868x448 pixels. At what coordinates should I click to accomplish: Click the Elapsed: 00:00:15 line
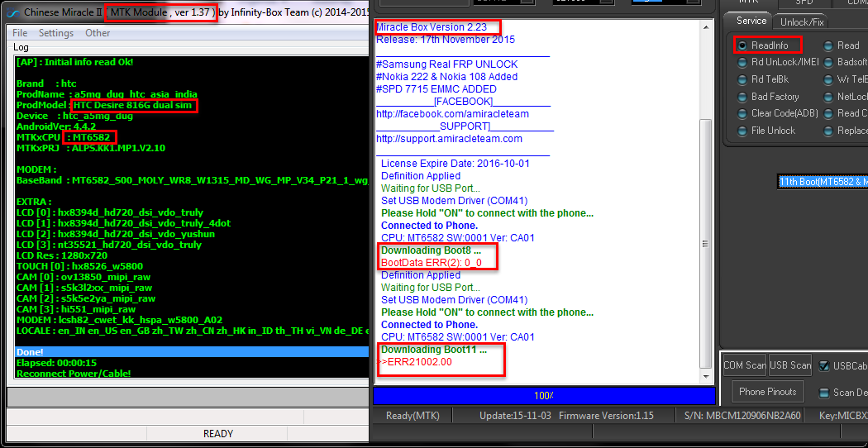point(56,363)
